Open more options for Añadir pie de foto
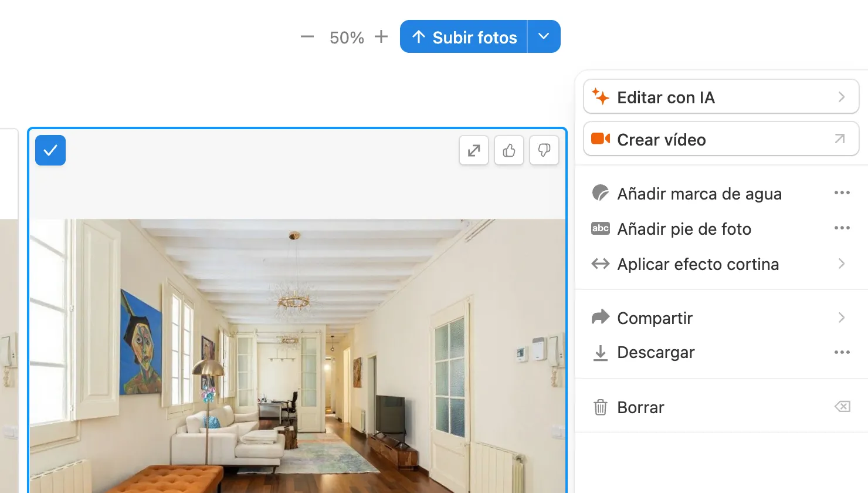Image resolution: width=868 pixels, height=493 pixels. click(x=842, y=228)
